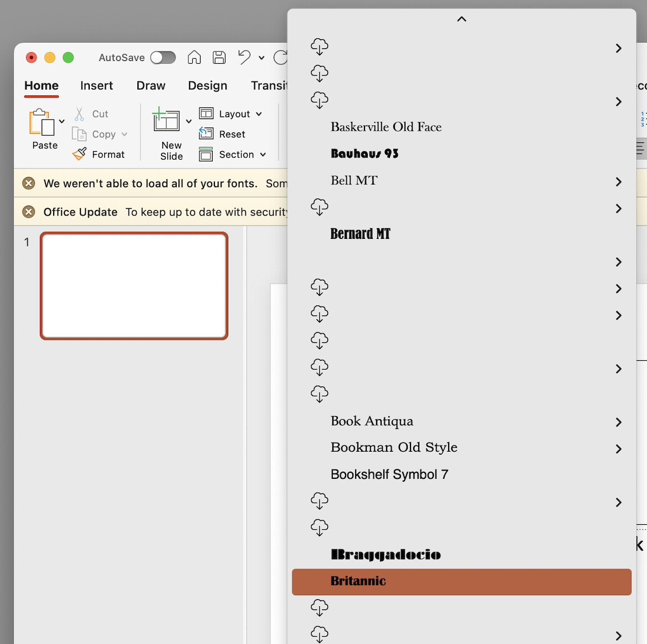
Task: Open the Design tab
Action: [x=207, y=85]
